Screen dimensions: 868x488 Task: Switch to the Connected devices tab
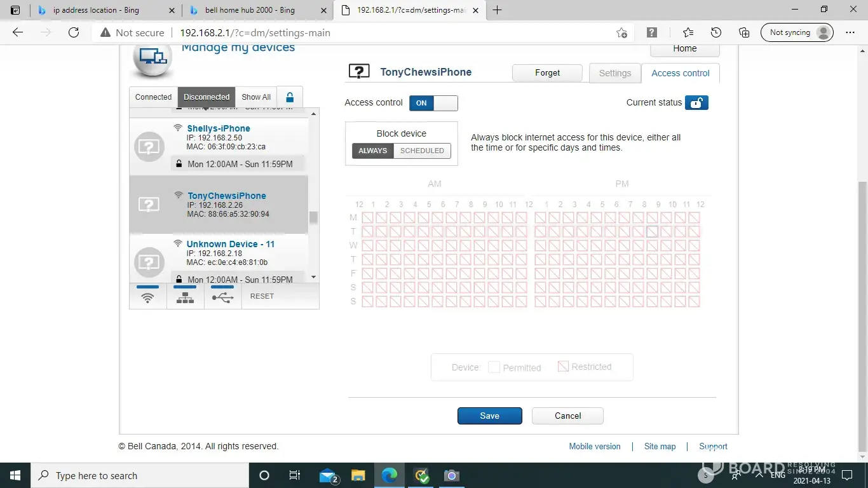(153, 97)
